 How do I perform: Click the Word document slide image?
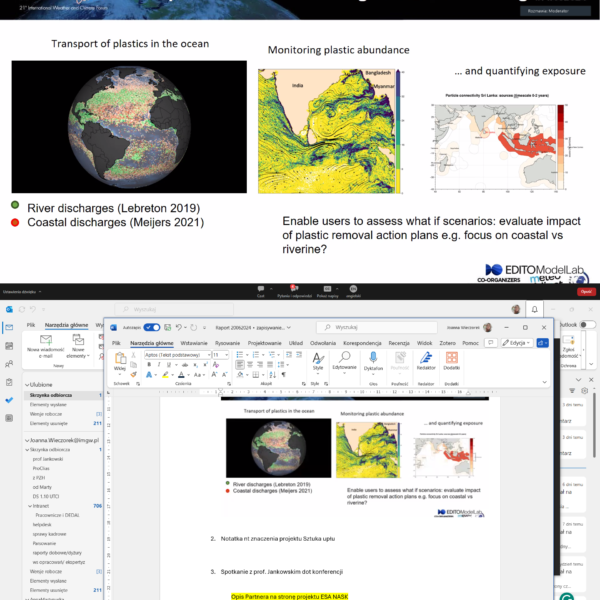coord(355,458)
